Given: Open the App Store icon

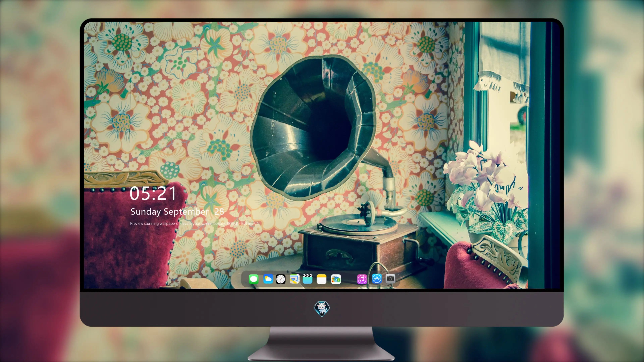Looking at the screenshot, I should (x=377, y=279).
